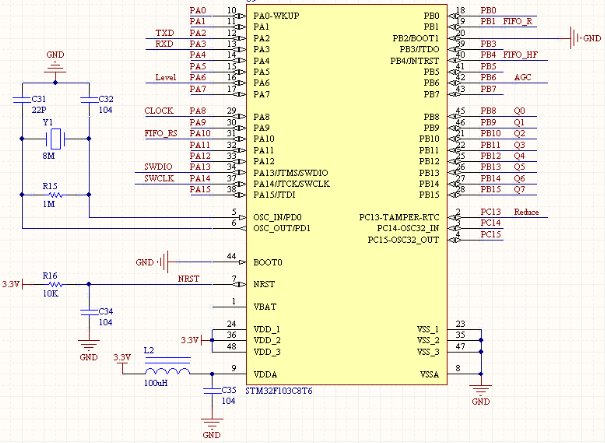Select the OSC_IN/PD0 pin name
Viewport: 605px width, 443px height.
point(277,217)
